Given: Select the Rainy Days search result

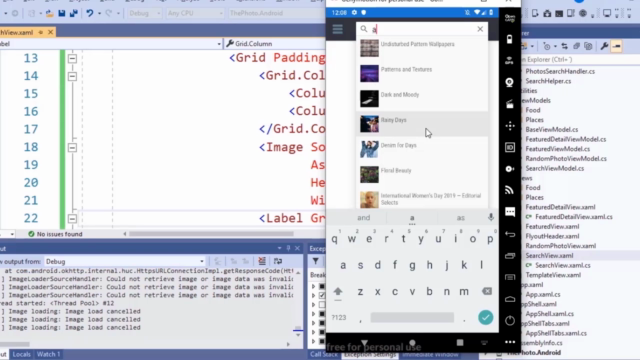Looking at the screenshot, I should pos(422,124).
